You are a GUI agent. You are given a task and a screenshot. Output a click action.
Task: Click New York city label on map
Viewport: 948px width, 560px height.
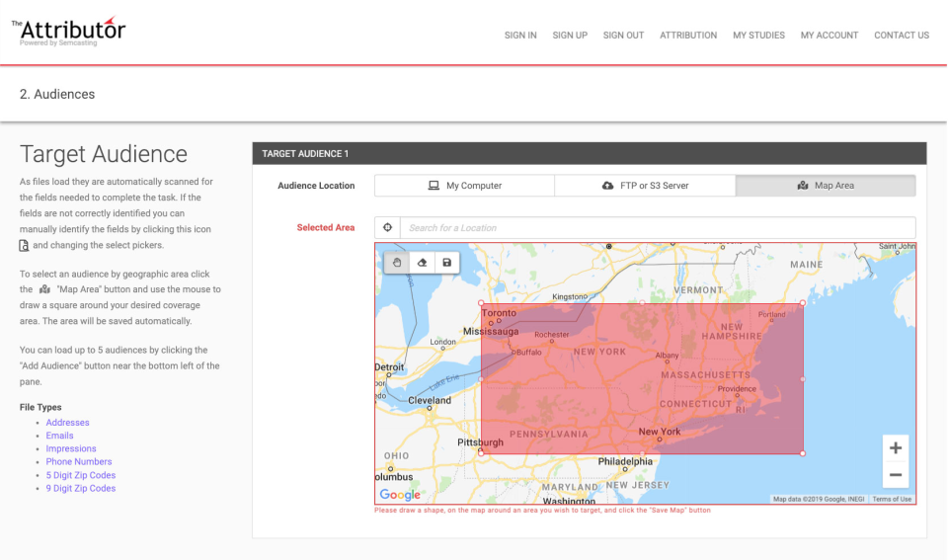[660, 432]
